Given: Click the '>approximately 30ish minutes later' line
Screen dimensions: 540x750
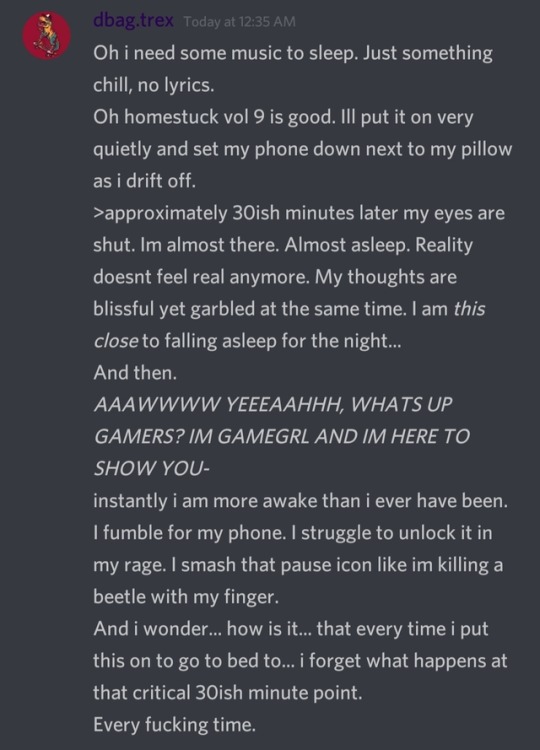Looking at the screenshot, I should tap(299, 213).
